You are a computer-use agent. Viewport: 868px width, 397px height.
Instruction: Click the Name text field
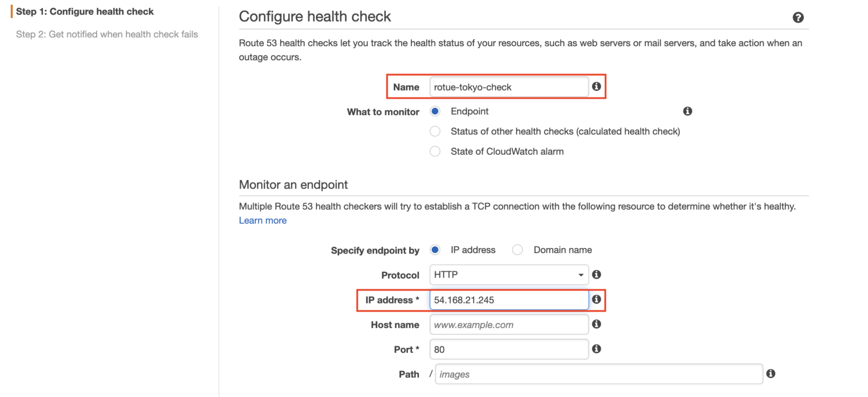point(509,87)
